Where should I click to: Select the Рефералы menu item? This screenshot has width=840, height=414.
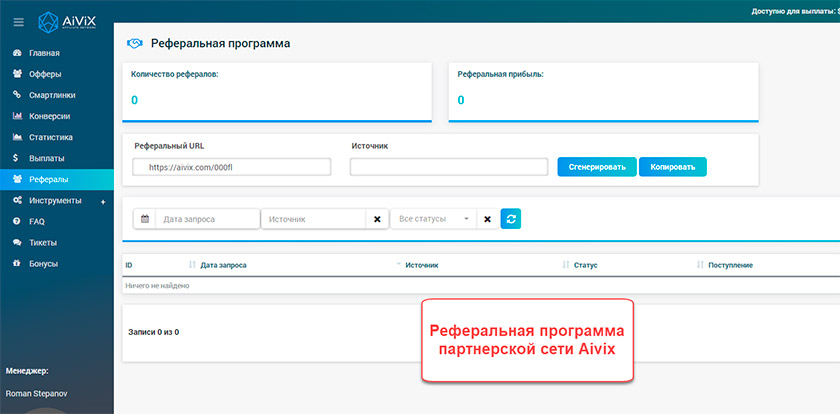(57, 179)
